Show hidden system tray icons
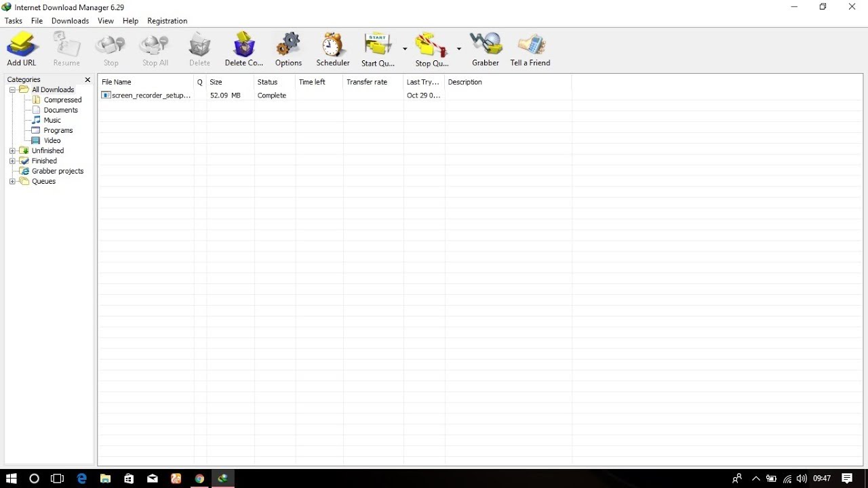 tap(756, 479)
